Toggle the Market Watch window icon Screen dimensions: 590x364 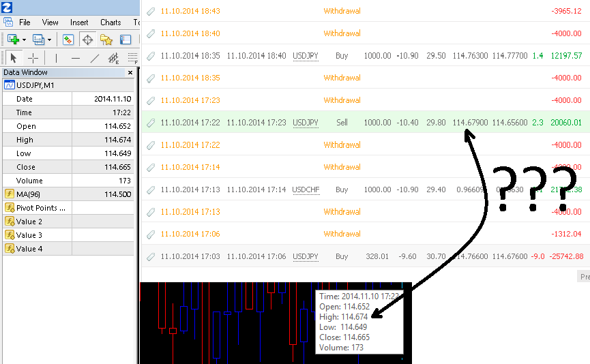click(68, 40)
